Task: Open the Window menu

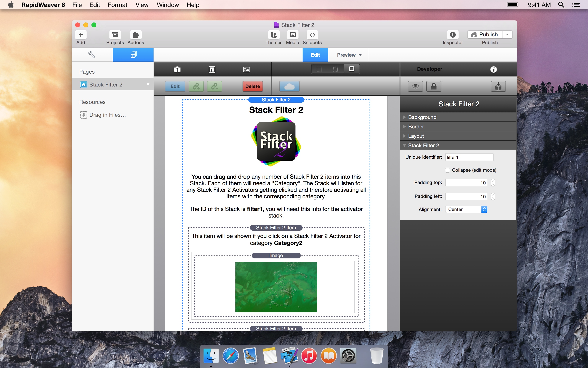Action: pos(168,5)
